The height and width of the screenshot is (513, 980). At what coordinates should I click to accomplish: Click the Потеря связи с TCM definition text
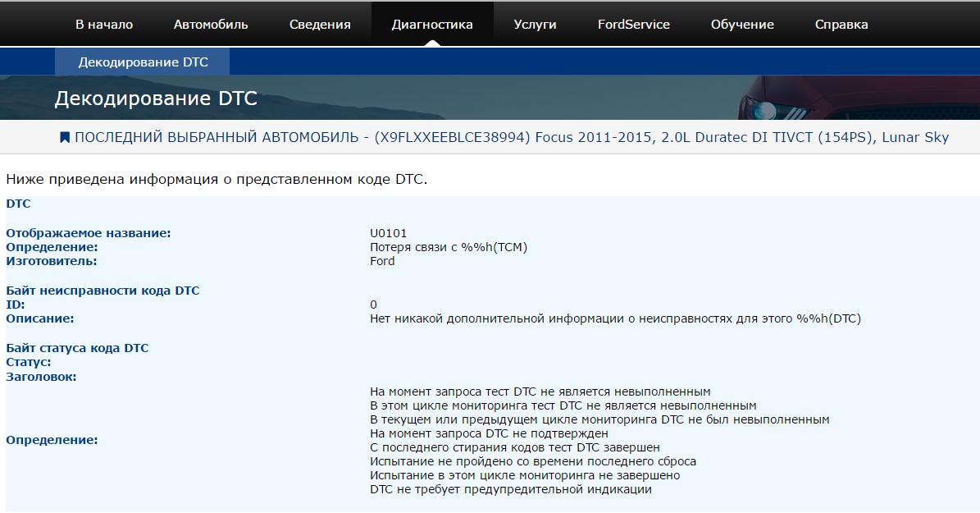pos(449,247)
